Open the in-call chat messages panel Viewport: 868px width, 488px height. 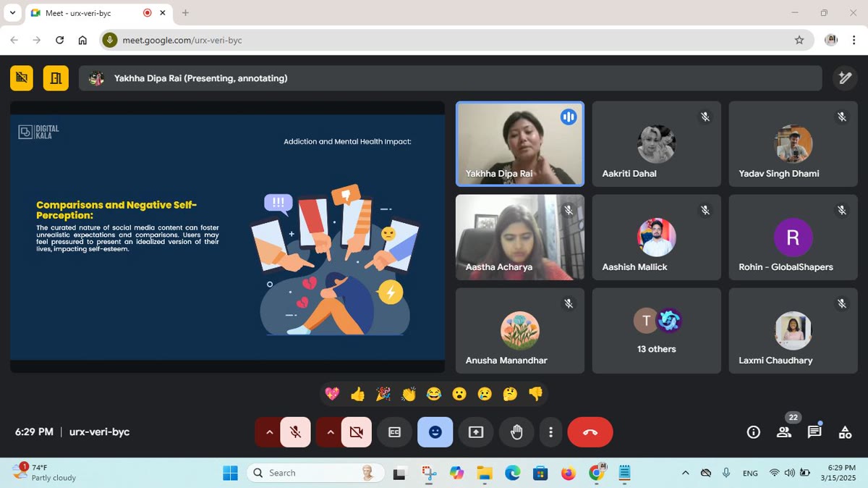tap(814, 432)
